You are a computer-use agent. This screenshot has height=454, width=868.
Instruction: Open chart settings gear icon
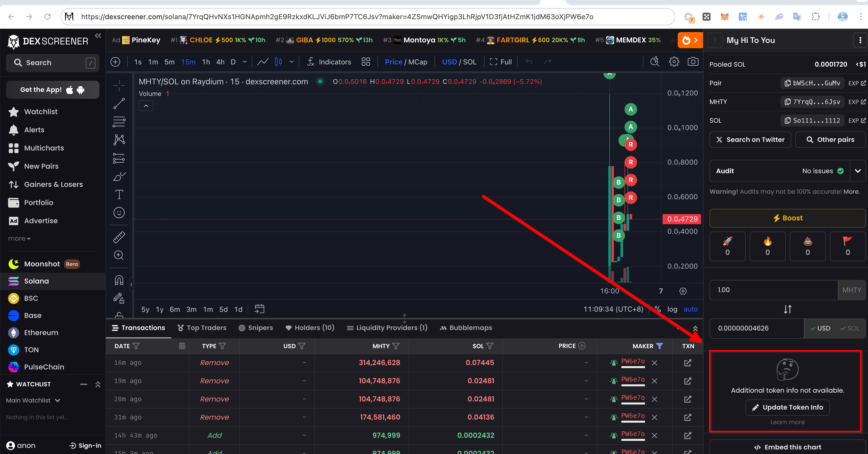pyautogui.click(x=674, y=62)
